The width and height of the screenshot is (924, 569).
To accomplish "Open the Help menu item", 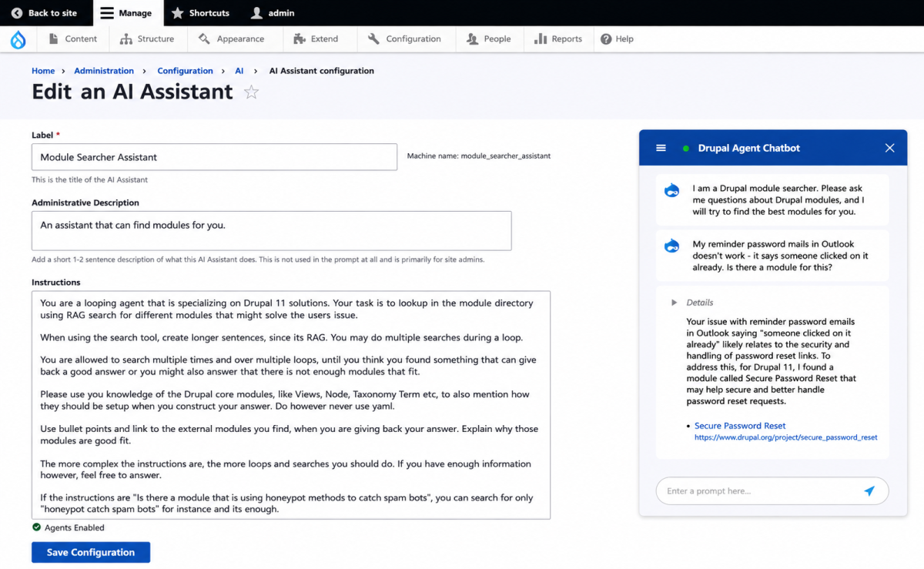I will point(617,38).
